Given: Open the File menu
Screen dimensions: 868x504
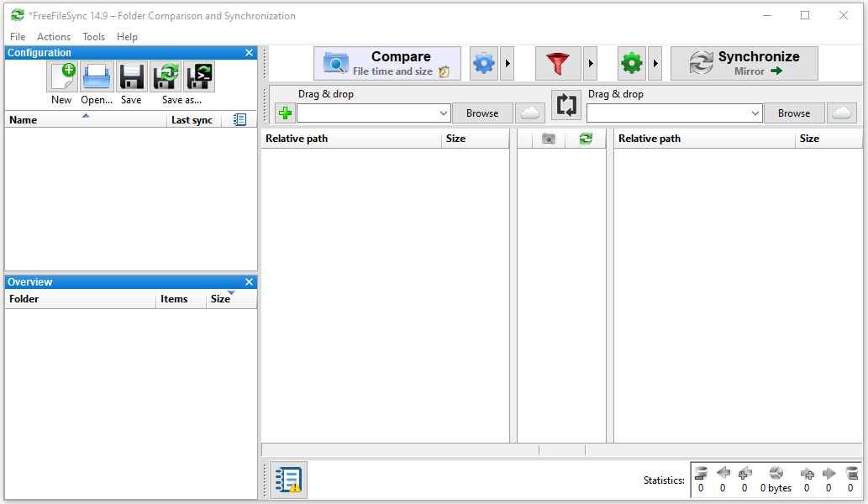Looking at the screenshot, I should [x=18, y=36].
